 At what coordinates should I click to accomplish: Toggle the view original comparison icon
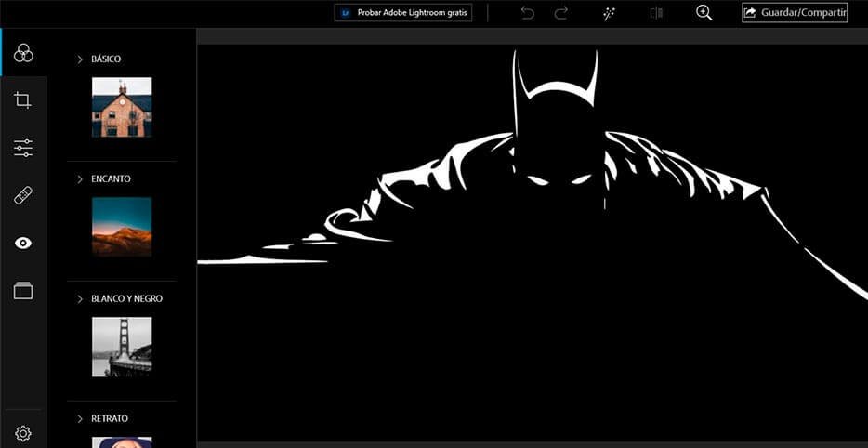click(x=656, y=13)
